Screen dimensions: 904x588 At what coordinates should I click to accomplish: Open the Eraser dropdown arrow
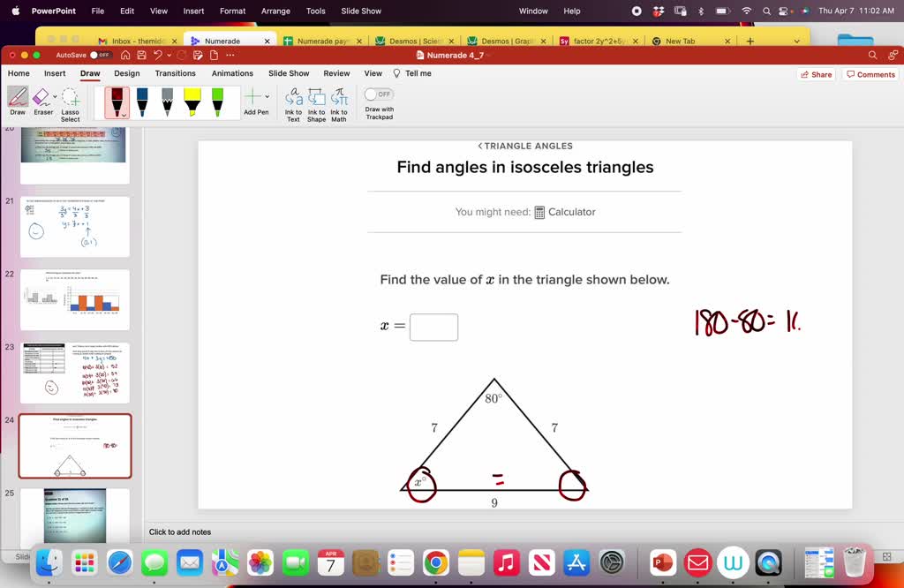click(x=55, y=95)
